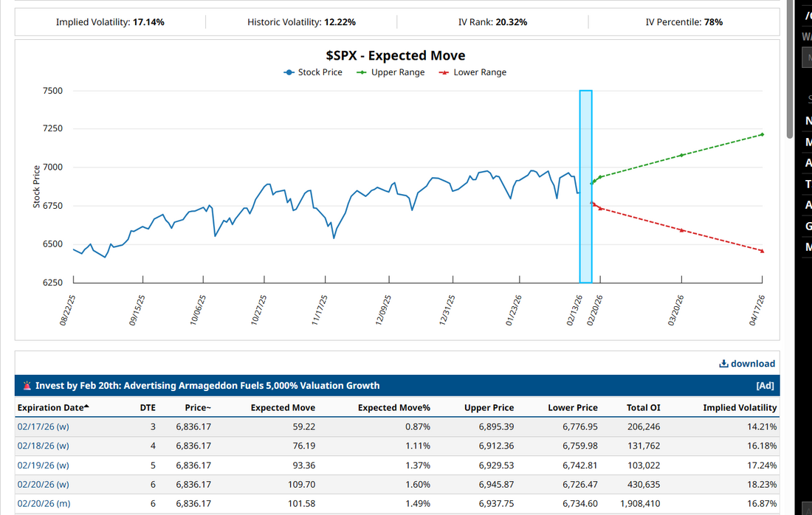Hide the Upper Range series via legend label
The width and height of the screenshot is (812, 515).
coord(397,72)
